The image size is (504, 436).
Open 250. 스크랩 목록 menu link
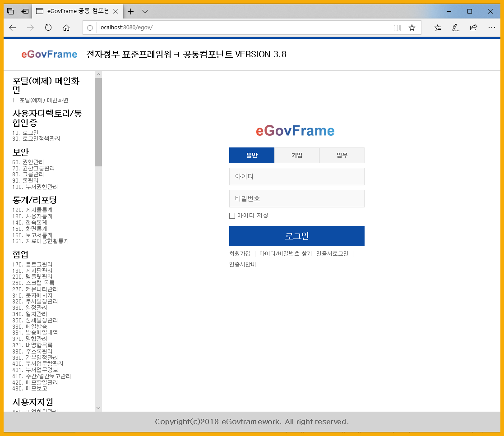(33, 283)
